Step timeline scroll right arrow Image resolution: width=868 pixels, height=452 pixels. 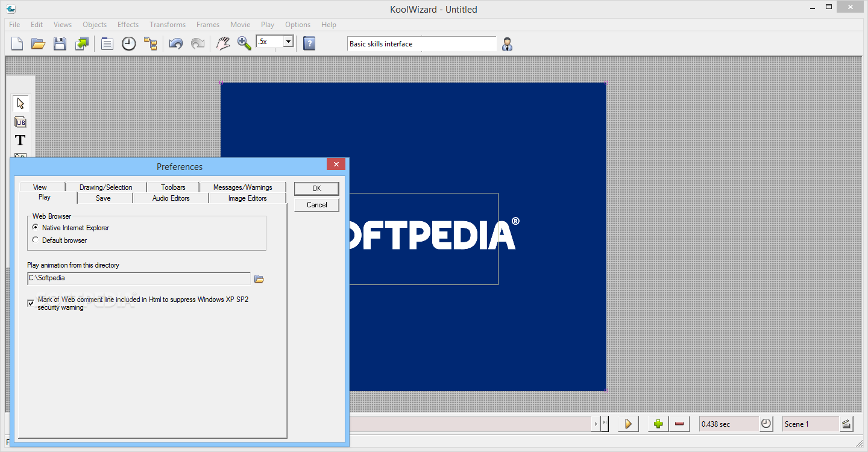597,424
